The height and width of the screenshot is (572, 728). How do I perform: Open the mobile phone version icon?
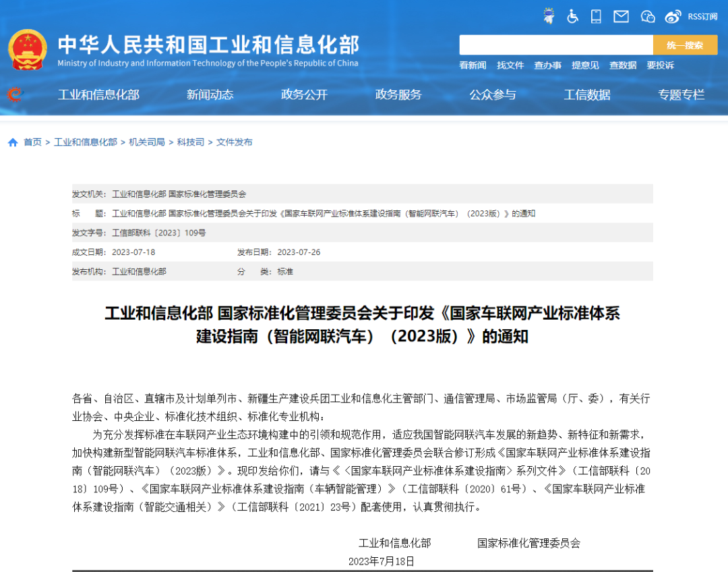596,17
